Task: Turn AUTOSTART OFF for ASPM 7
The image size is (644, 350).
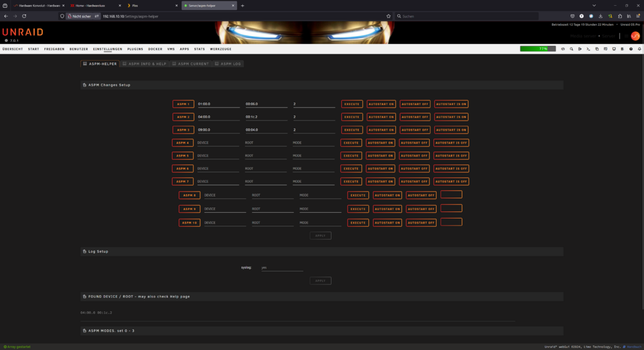Action: 414,181
